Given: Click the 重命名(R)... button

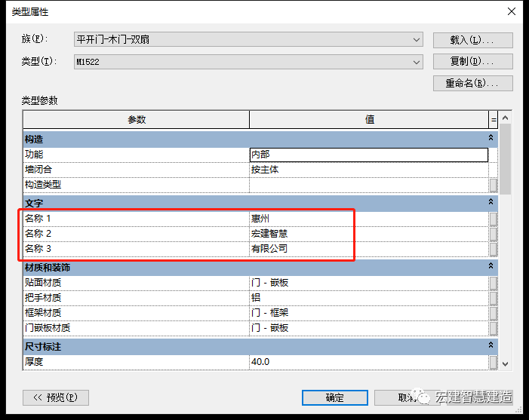Looking at the screenshot, I should click(472, 83).
